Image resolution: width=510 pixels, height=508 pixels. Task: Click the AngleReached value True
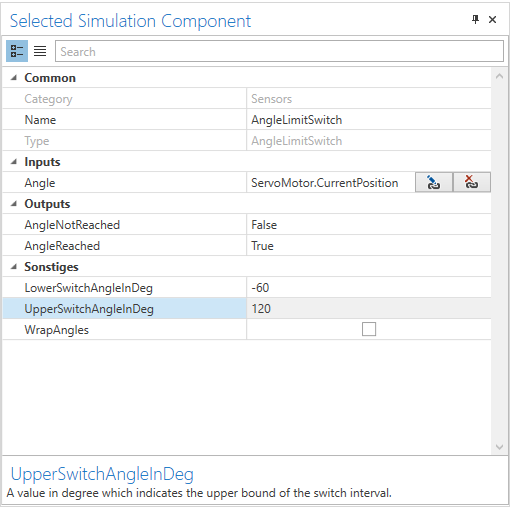tap(262, 246)
